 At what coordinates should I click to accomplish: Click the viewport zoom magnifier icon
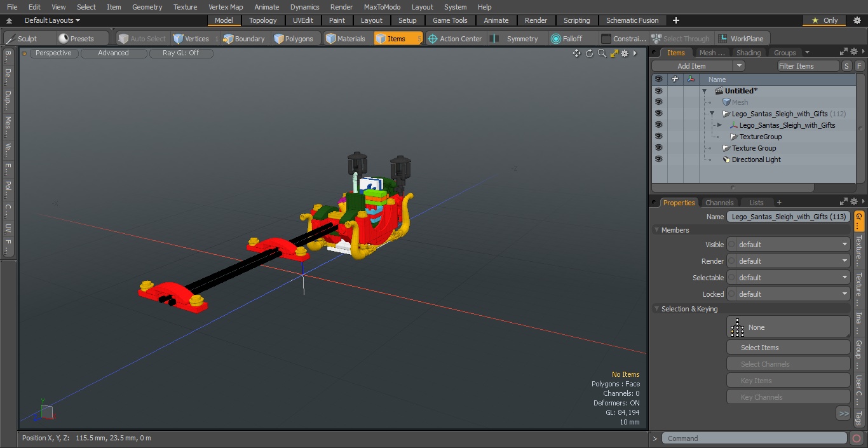click(x=602, y=53)
